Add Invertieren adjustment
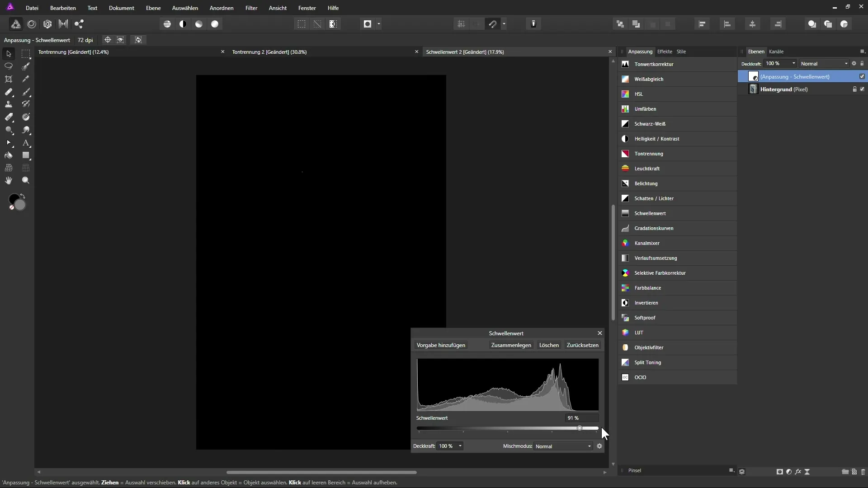Screen dimensions: 868x488 (677, 303)
